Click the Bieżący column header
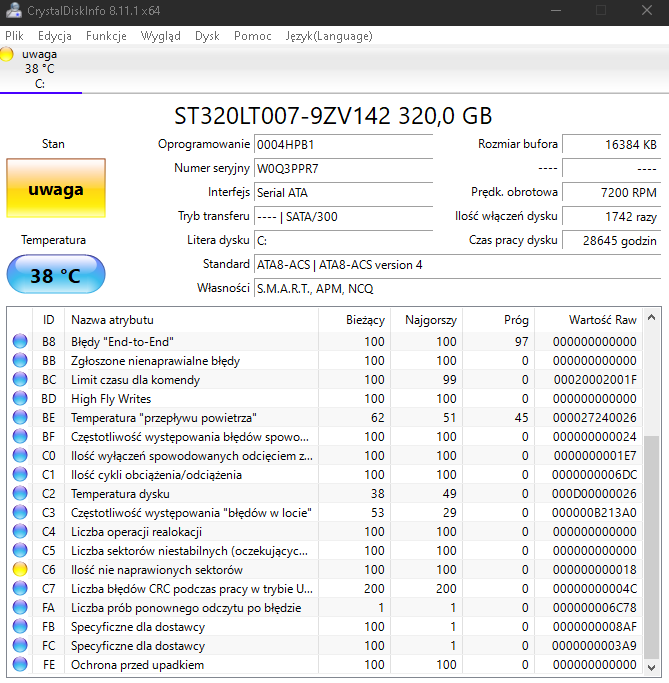Screen dimensions: 669x683 coord(355,320)
